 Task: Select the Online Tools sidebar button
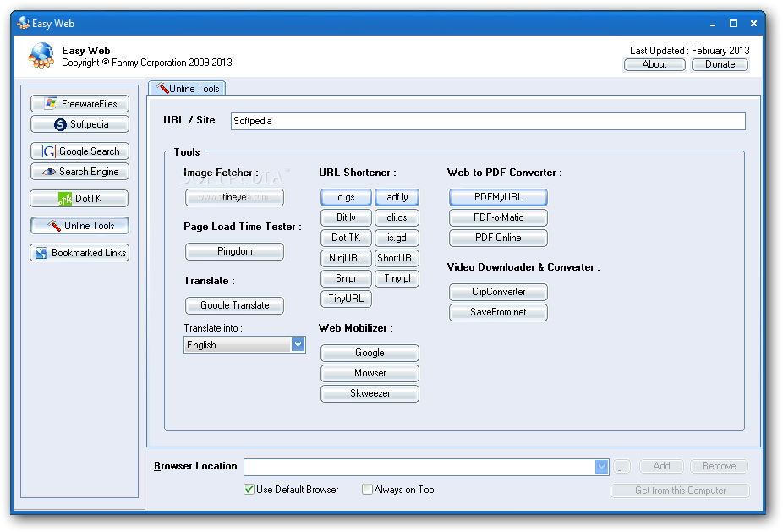point(79,226)
